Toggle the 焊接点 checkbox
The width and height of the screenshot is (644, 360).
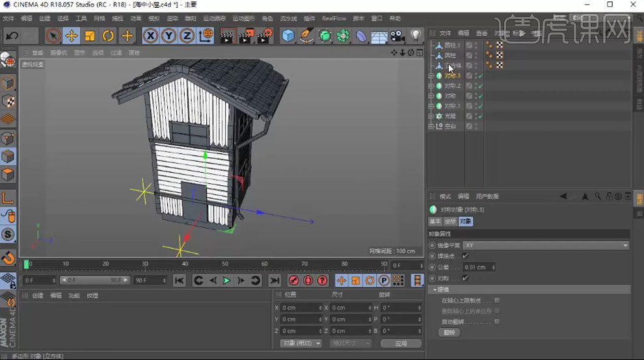[465, 256]
